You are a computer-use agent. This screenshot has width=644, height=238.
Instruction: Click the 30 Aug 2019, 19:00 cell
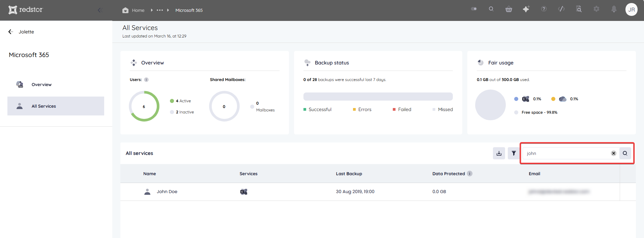pyautogui.click(x=355, y=191)
